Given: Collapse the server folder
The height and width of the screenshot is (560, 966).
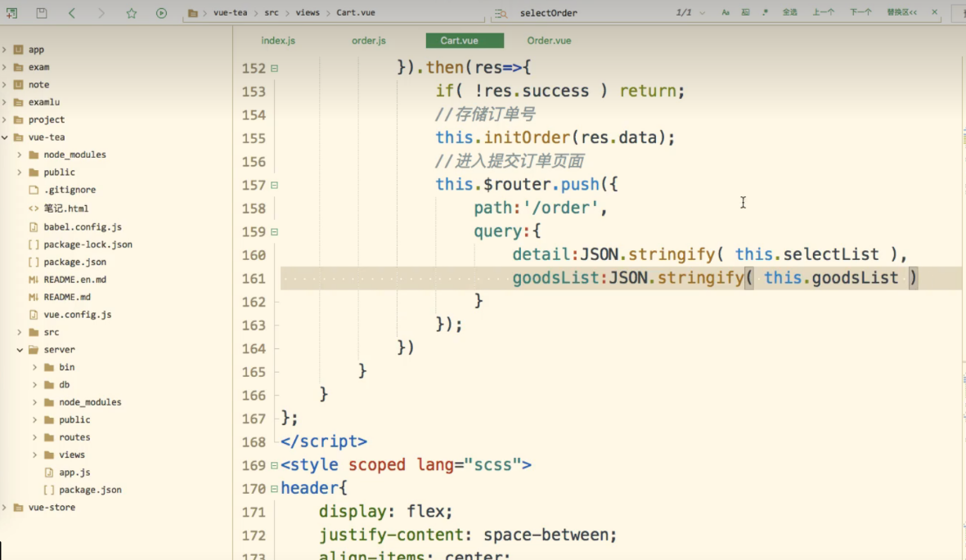Looking at the screenshot, I should coord(20,350).
